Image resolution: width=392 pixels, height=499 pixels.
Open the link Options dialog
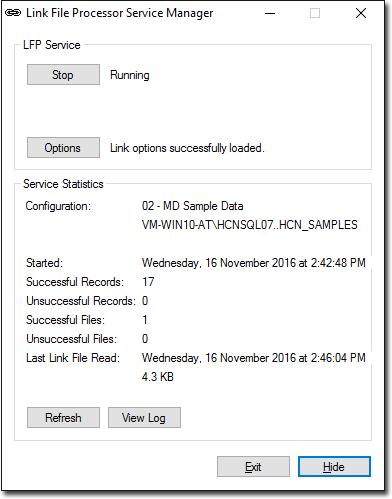point(63,148)
